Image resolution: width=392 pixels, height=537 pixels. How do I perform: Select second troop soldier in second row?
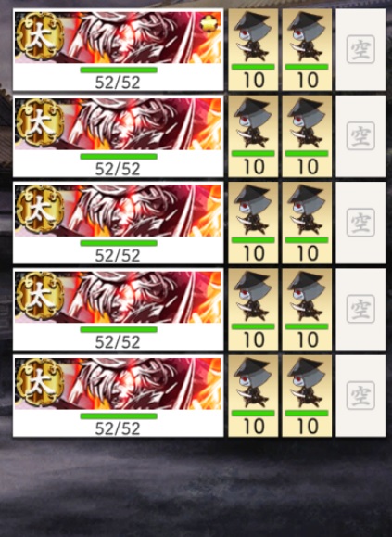point(307,136)
